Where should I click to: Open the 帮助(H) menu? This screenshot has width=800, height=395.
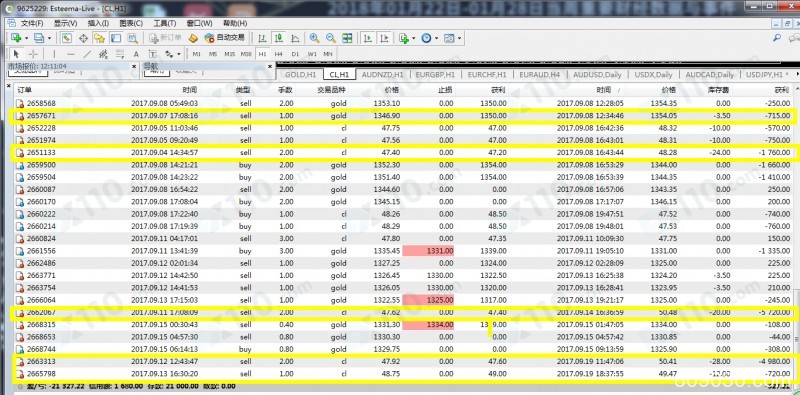tap(235, 23)
